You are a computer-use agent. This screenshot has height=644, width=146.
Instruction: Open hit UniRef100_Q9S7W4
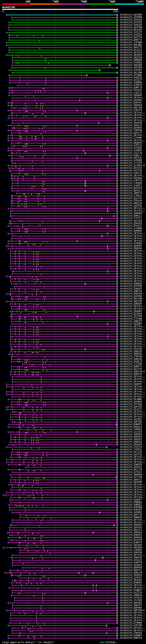tap(131, 27)
